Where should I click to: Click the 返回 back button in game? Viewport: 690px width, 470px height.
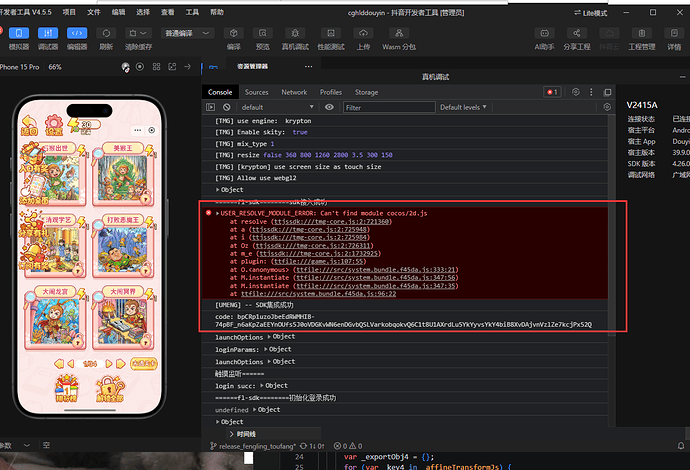coord(29,125)
